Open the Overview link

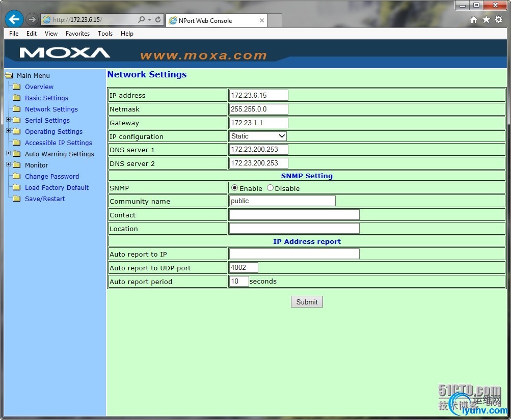click(39, 87)
